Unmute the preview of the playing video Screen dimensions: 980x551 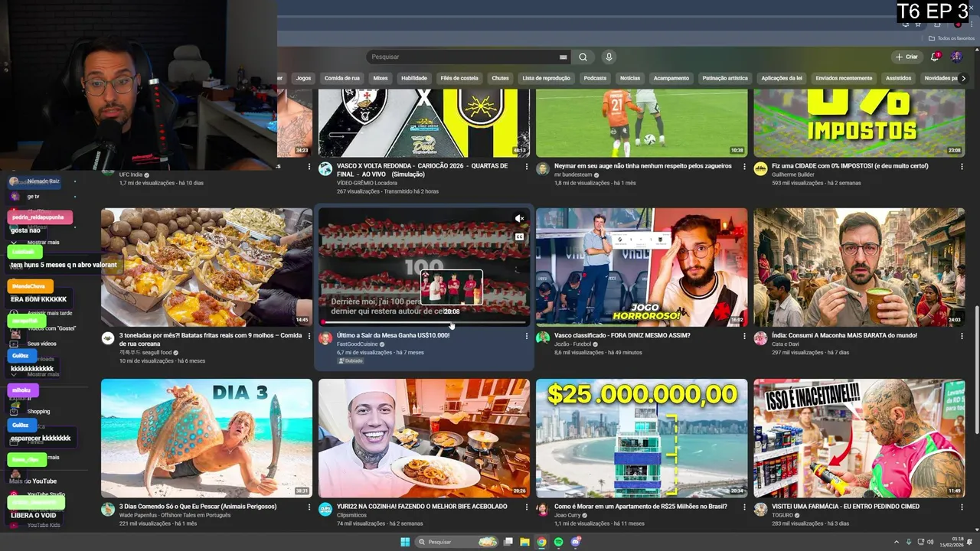tap(519, 219)
